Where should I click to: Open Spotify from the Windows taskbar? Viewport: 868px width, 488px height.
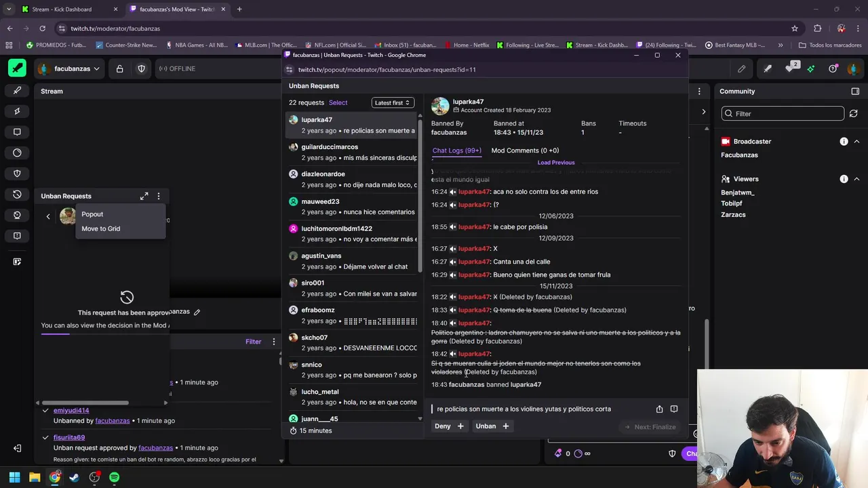click(114, 477)
